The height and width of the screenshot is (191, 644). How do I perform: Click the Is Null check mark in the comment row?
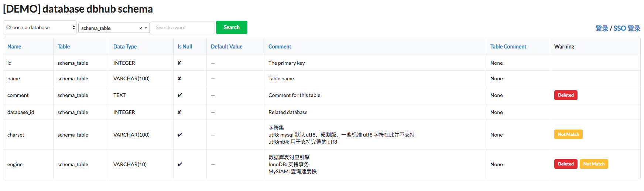click(x=180, y=95)
